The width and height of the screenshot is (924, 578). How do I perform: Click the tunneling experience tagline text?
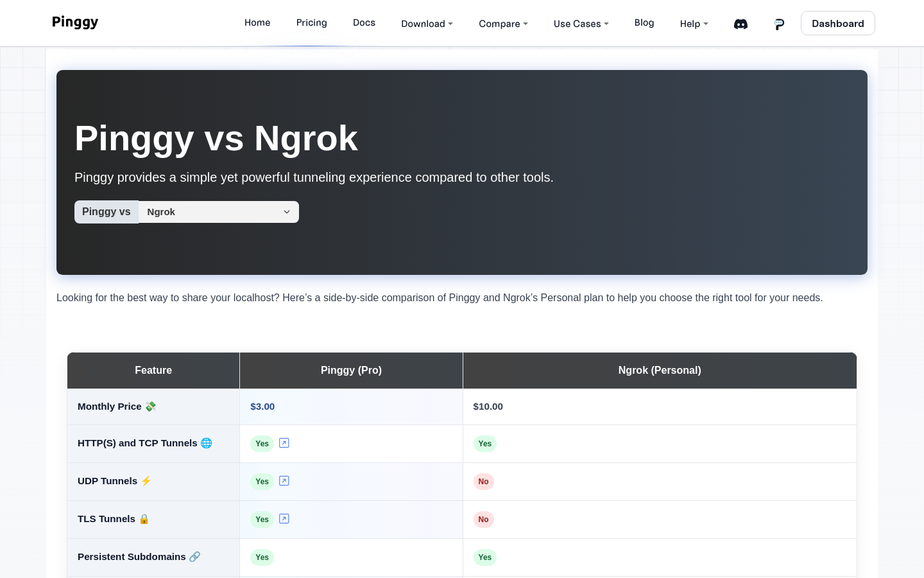(314, 177)
